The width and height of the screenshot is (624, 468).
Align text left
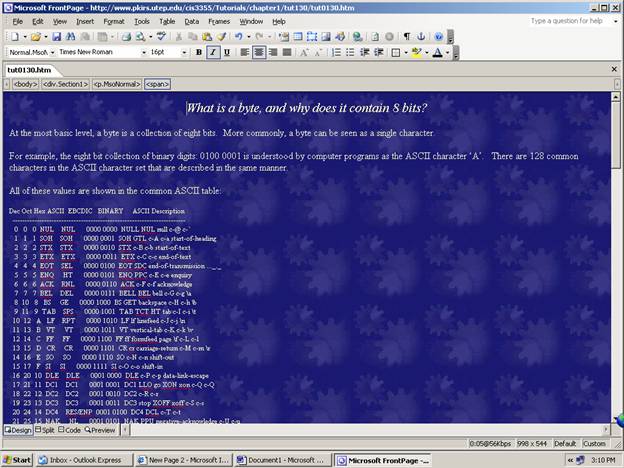point(245,53)
